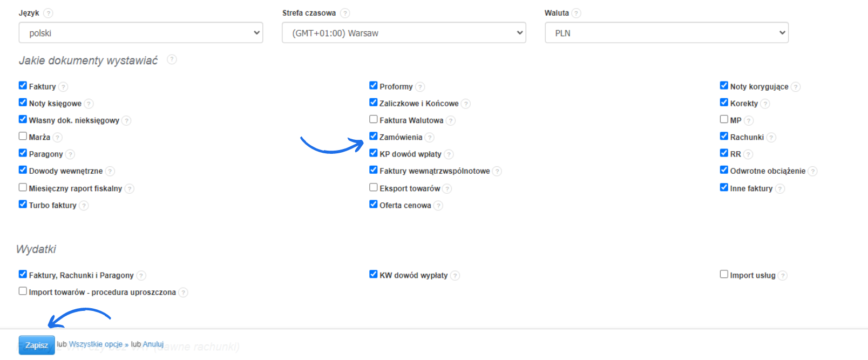Image resolution: width=868 pixels, height=360 pixels.
Task: Open the Wszystkie opcje » link
Action: tap(99, 344)
